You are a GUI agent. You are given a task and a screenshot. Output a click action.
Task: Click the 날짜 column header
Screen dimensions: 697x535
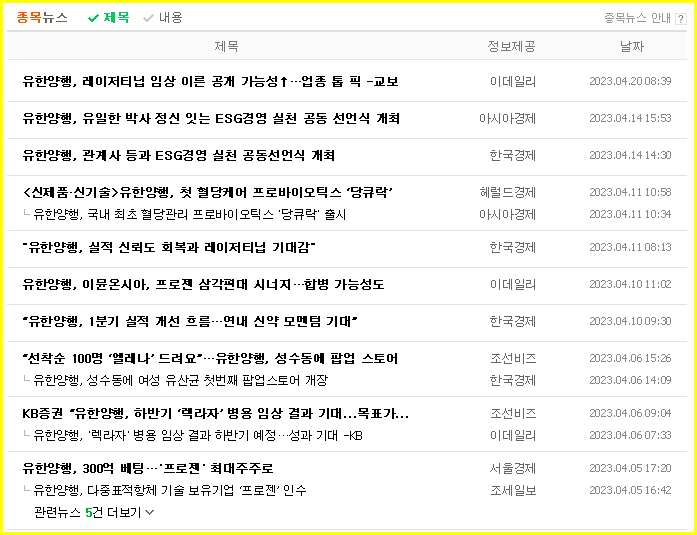coord(632,46)
